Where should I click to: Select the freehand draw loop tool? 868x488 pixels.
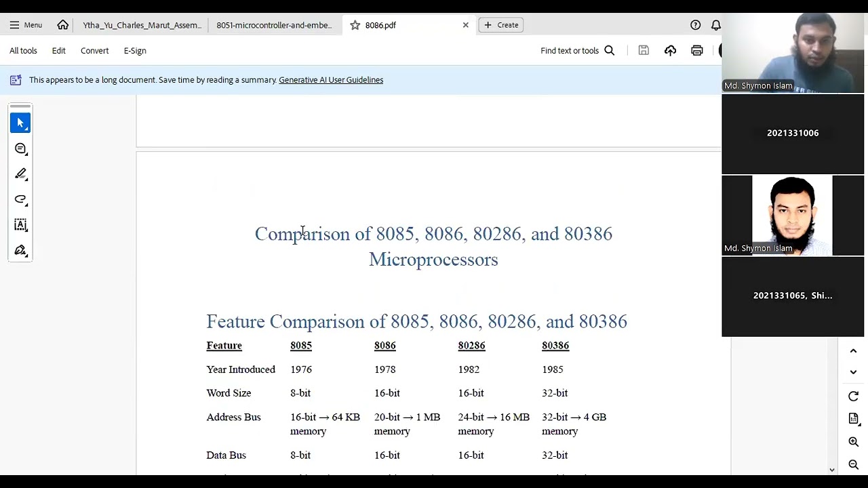click(20, 199)
